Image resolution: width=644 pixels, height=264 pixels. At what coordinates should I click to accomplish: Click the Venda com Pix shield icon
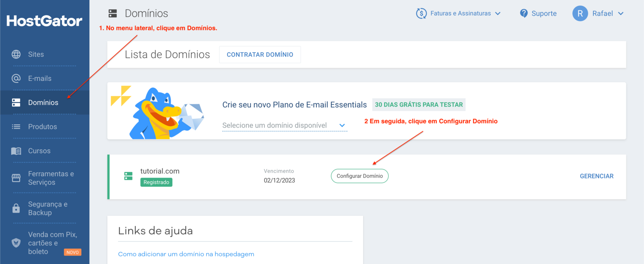click(x=16, y=243)
